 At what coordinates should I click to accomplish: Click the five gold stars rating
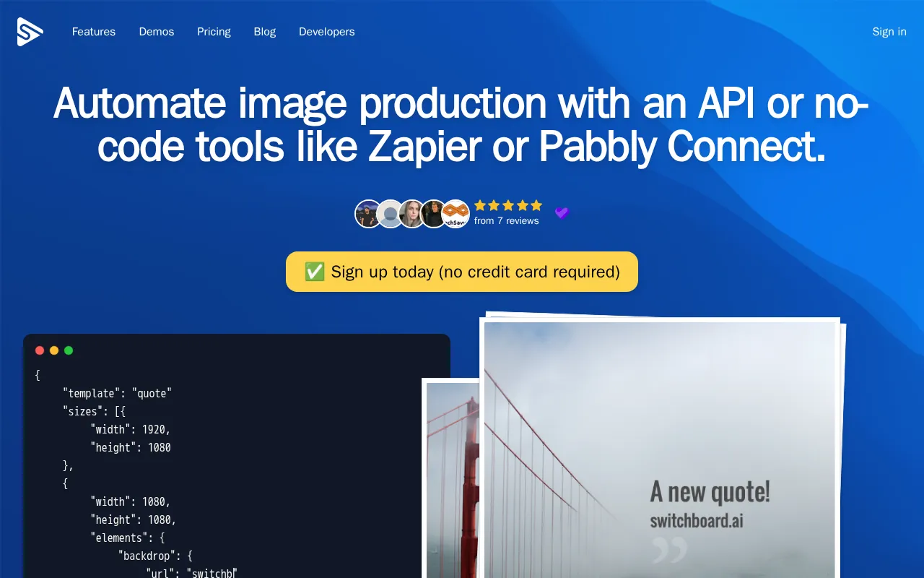point(508,206)
